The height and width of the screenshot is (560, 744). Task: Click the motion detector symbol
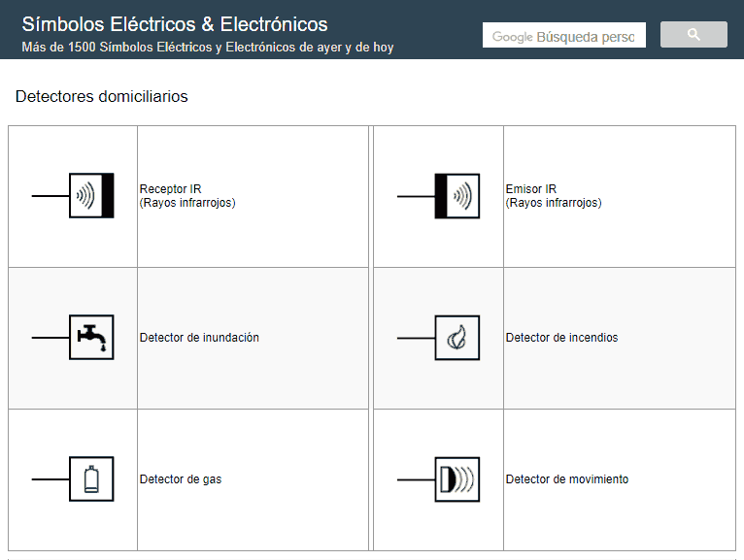click(x=457, y=479)
